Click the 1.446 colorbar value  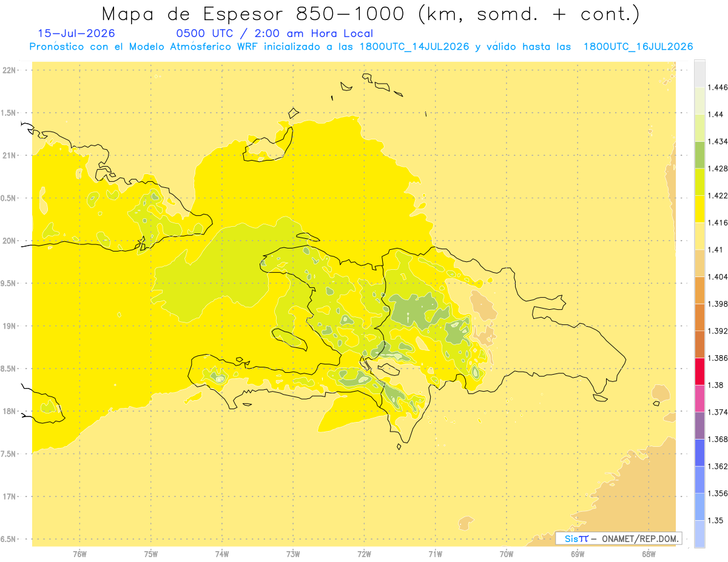tap(718, 87)
